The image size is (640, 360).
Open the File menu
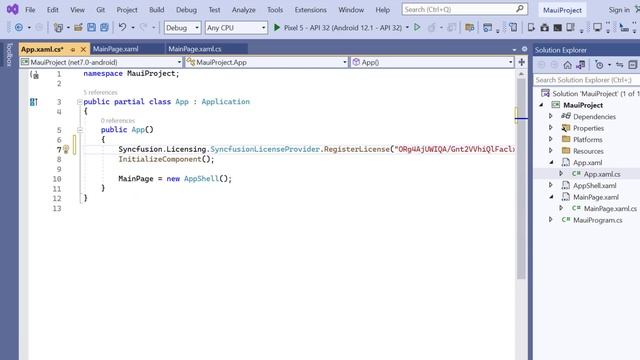[30, 9]
